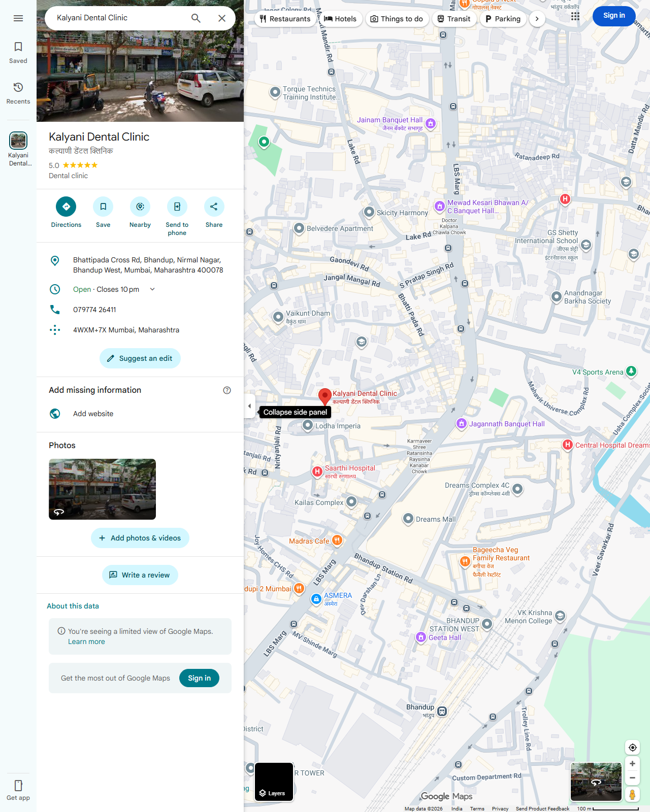Zoom out the map
Image resolution: width=650 pixels, height=812 pixels.
click(x=632, y=778)
